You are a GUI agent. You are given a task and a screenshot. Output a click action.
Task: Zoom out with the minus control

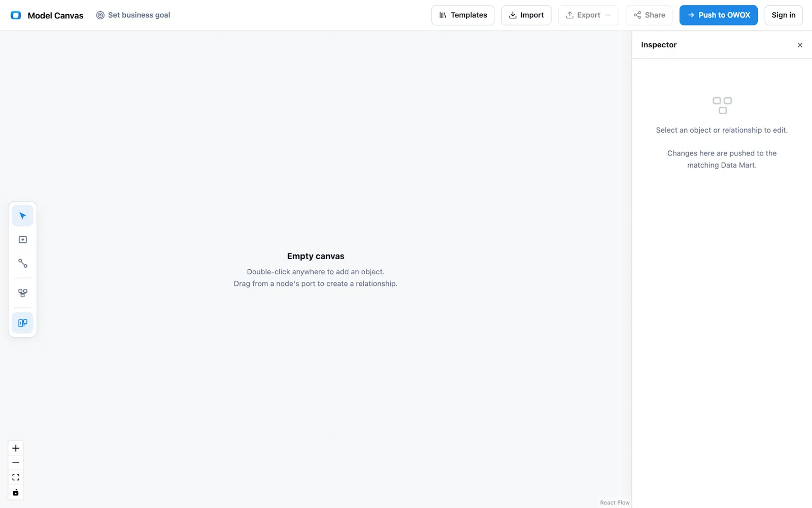click(16, 463)
